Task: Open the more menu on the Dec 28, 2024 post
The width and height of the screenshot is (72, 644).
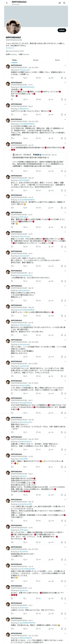Action: [x=65, y=65]
